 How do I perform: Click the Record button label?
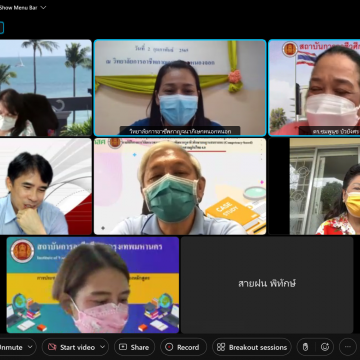coord(188,347)
